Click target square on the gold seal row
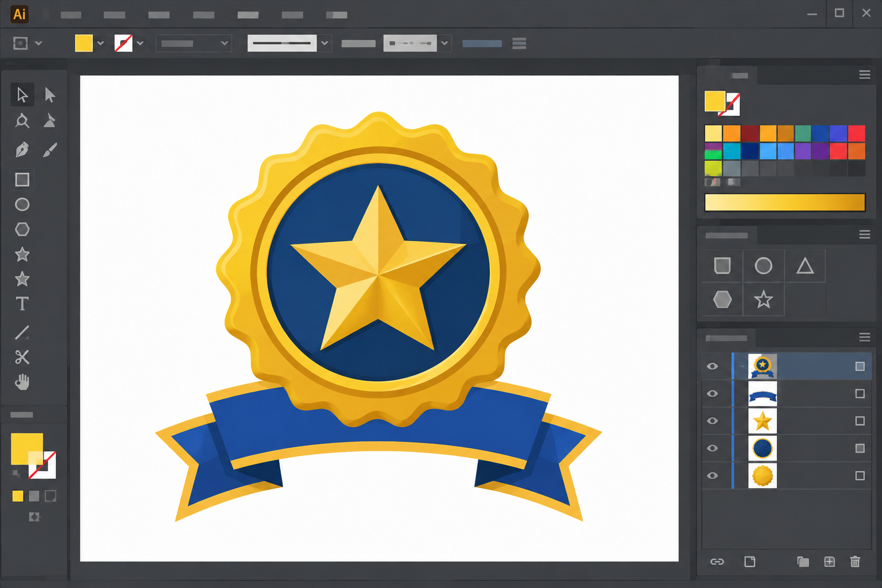The image size is (882, 588). pyautogui.click(x=860, y=475)
